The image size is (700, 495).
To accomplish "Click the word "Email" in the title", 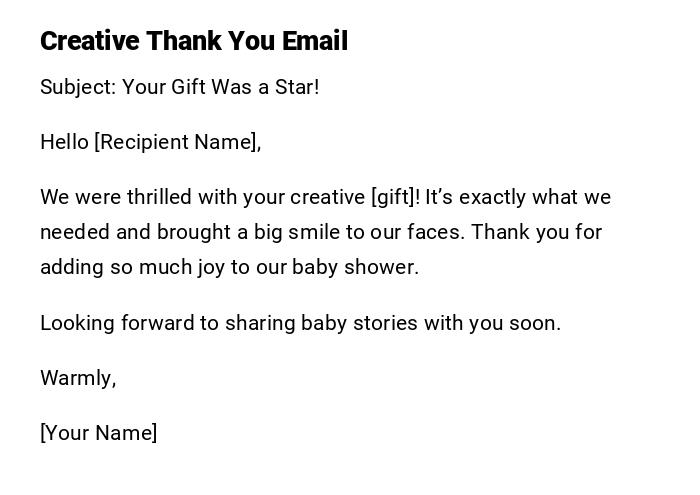I will [x=315, y=41].
